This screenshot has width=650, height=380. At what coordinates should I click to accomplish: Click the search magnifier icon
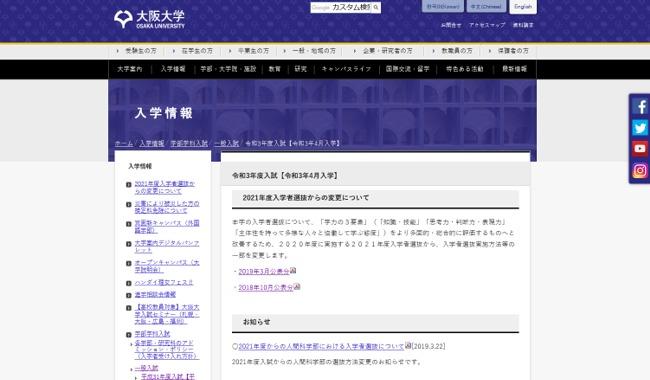coord(376,7)
